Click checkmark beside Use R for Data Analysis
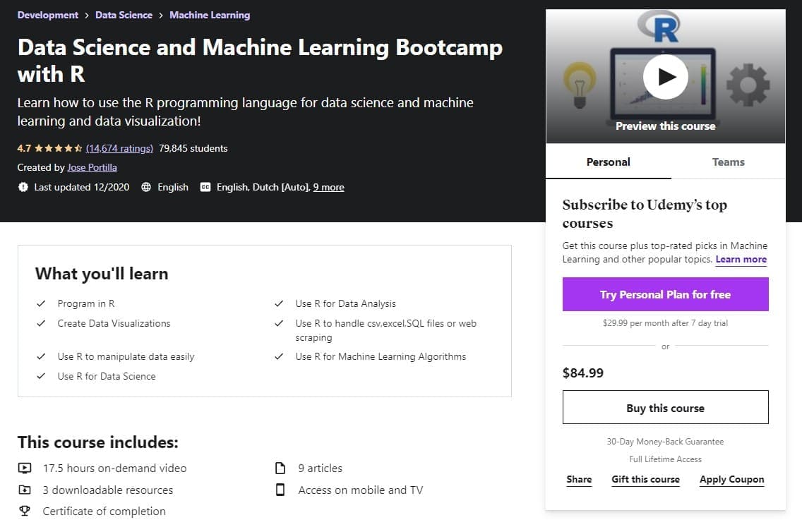Screen dimensions: 802x532 point(279,303)
